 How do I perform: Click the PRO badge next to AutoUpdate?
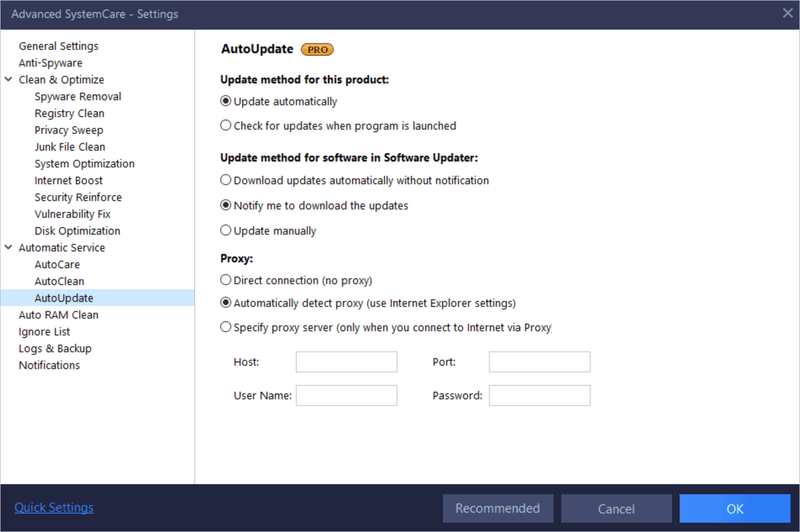317,49
